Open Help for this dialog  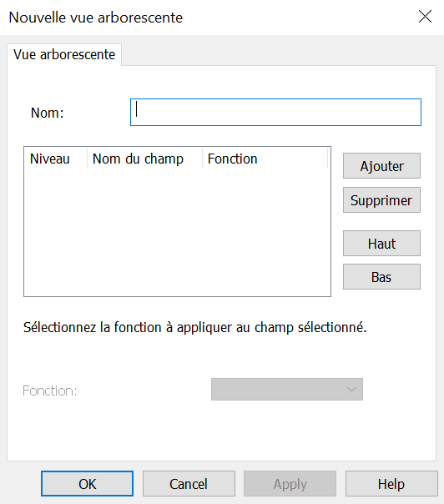click(x=391, y=484)
